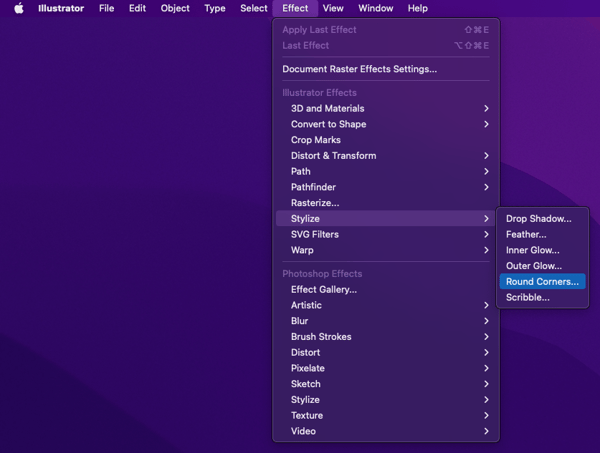Choose Rasterize effect

click(x=386, y=202)
